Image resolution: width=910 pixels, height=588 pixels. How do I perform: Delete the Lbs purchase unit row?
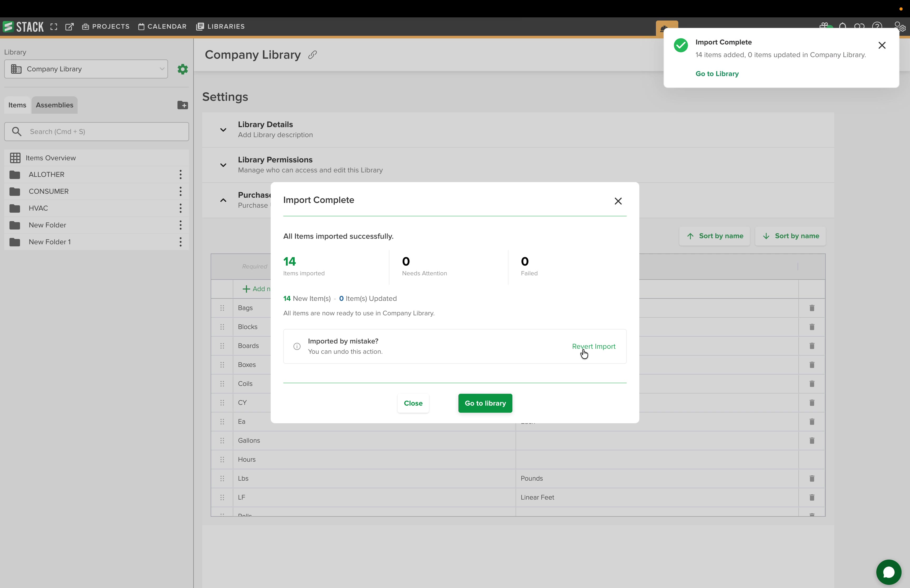pos(812,479)
